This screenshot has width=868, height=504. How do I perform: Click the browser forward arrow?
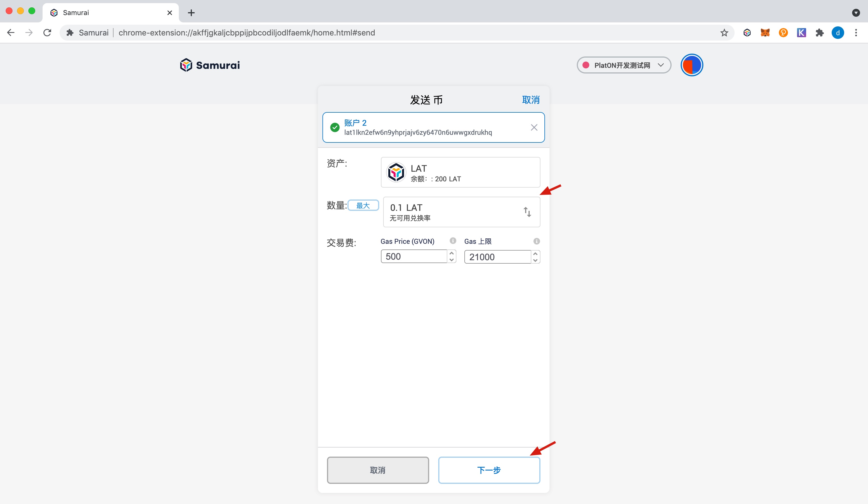[29, 33]
